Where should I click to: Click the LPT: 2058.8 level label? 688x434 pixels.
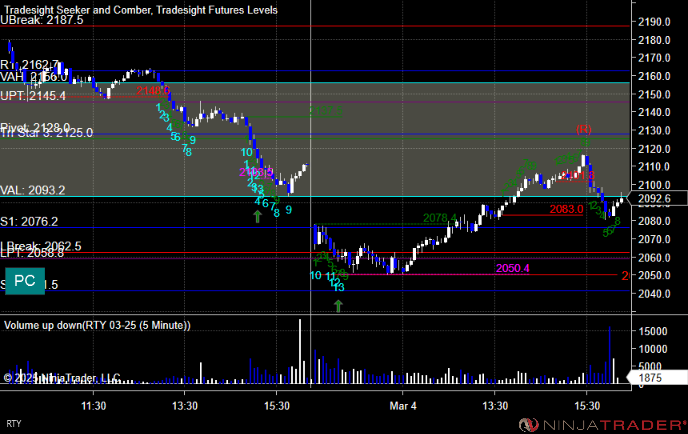click(32, 253)
